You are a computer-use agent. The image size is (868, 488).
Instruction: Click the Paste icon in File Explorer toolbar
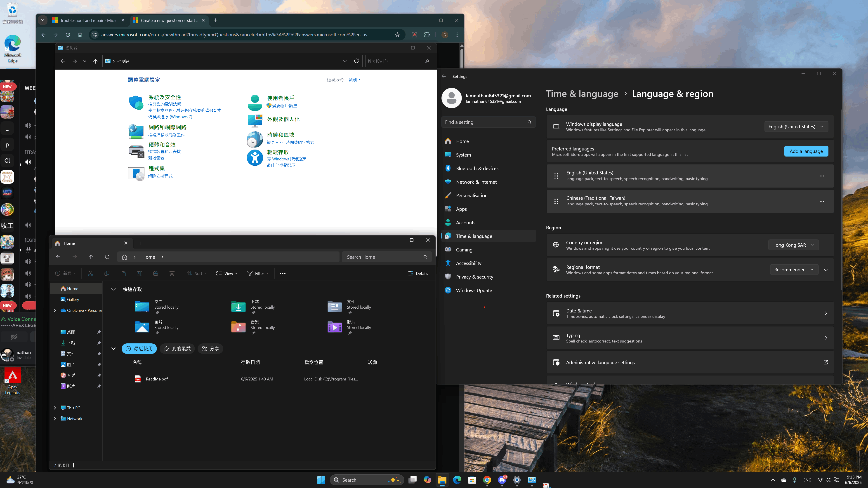[x=123, y=273]
